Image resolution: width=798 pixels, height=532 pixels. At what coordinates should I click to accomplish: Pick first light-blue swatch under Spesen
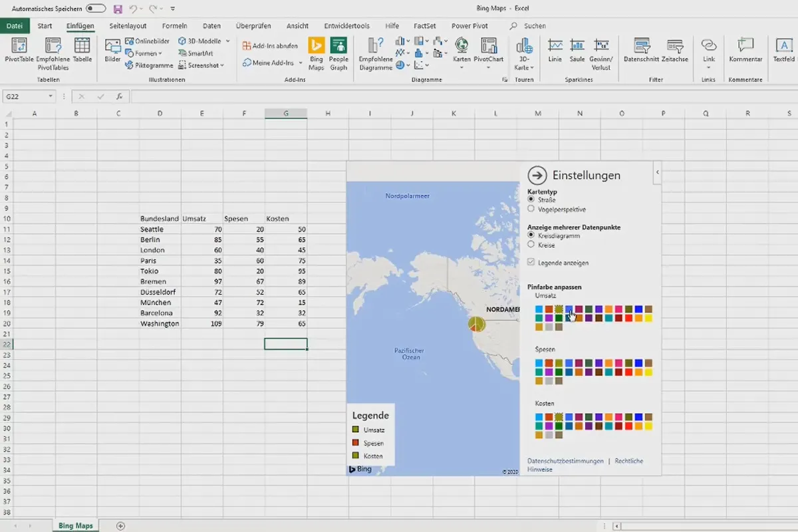pos(539,363)
